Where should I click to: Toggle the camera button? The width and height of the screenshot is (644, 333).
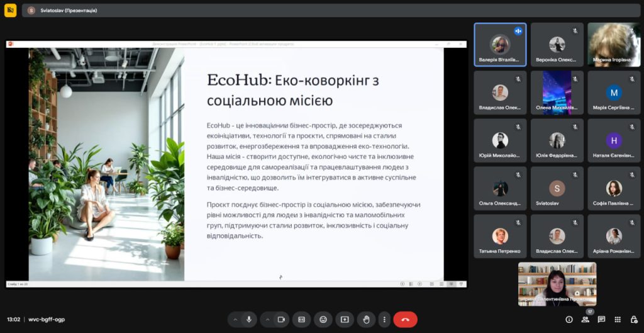click(281, 319)
